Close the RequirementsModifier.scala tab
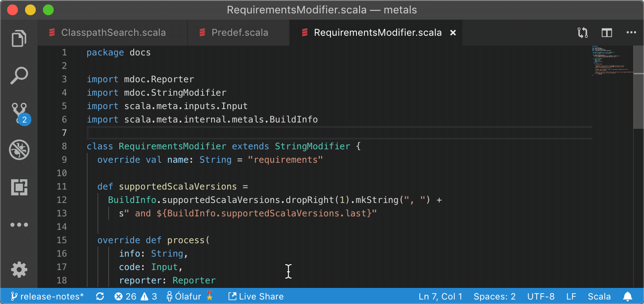Image resolution: width=644 pixels, height=304 pixels. (453, 32)
